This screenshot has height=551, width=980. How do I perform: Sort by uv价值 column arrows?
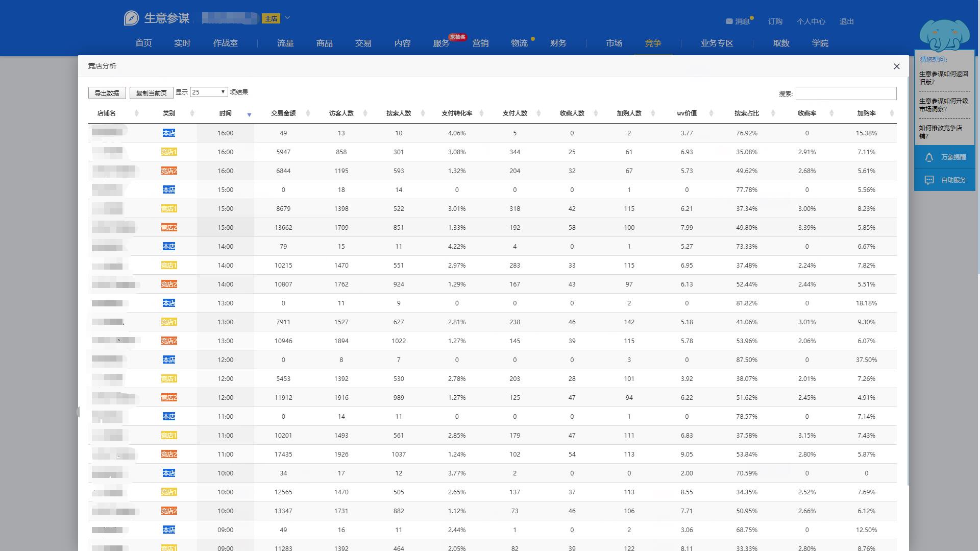click(x=711, y=113)
